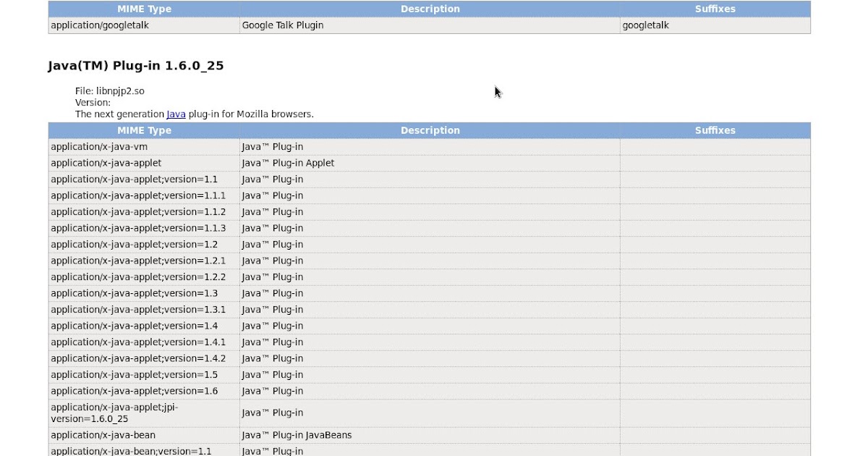Select application/x-java-applet cell without version
The image size is (868, 456).
[144, 164]
